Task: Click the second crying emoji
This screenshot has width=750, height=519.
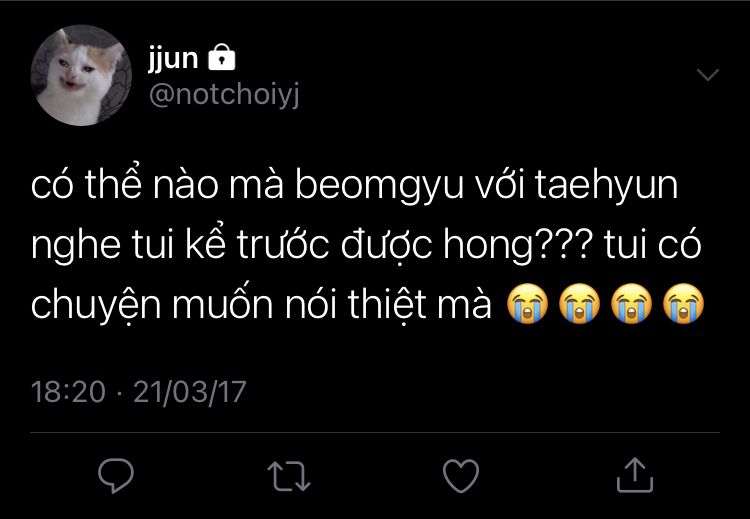Action: click(580, 303)
